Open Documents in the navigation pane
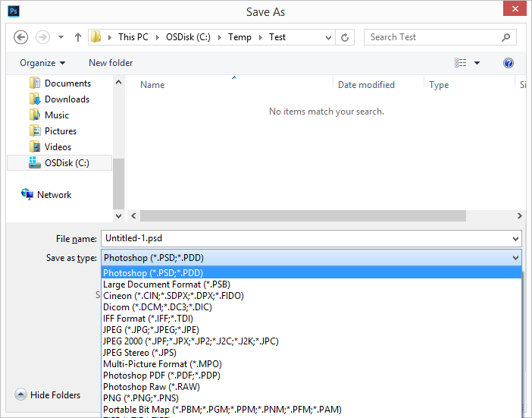The image size is (532, 418). pos(68,83)
